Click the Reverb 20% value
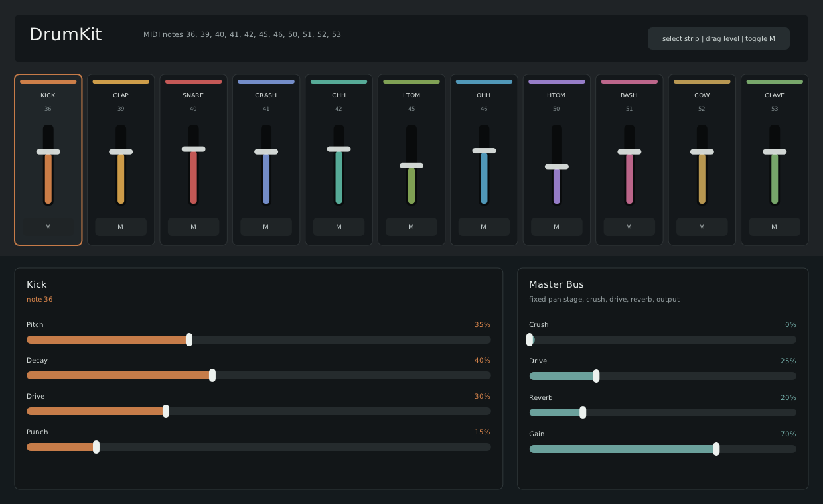Viewport: 823px width, 504px height. click(x=788, y=397)
